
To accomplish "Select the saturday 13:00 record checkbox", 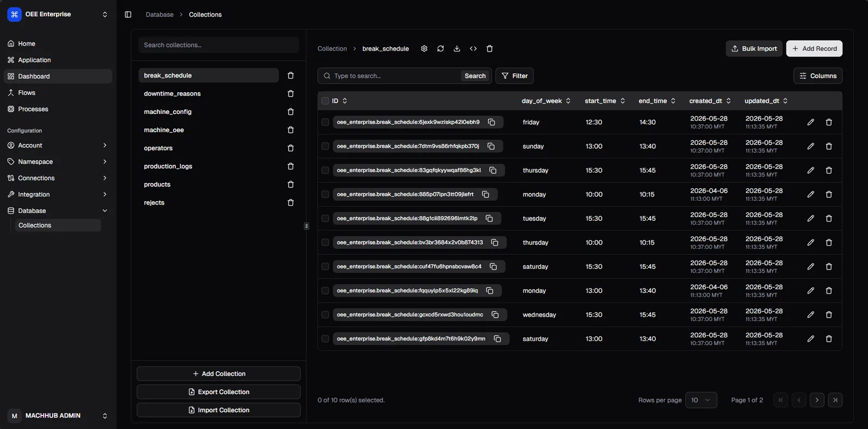I will [325, 339].
